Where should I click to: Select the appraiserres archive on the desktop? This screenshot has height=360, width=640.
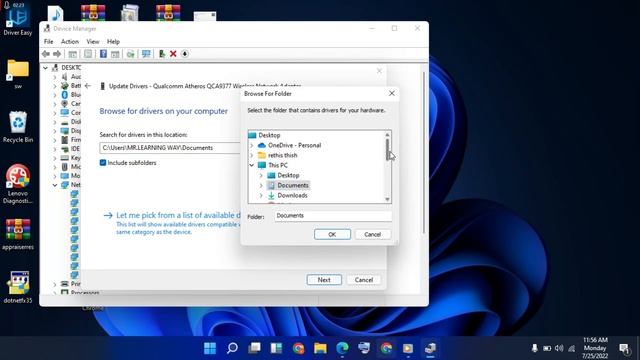tap(18, 234)
